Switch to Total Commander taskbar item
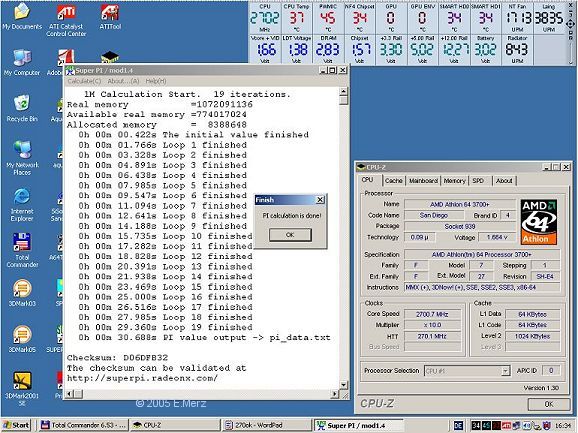The image size is (578, 433). 83,425
